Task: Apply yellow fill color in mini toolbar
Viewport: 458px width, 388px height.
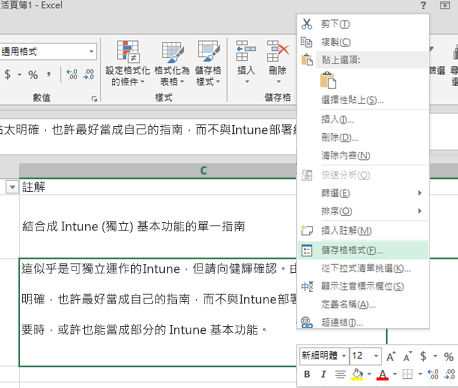Action: click(357, 374)
